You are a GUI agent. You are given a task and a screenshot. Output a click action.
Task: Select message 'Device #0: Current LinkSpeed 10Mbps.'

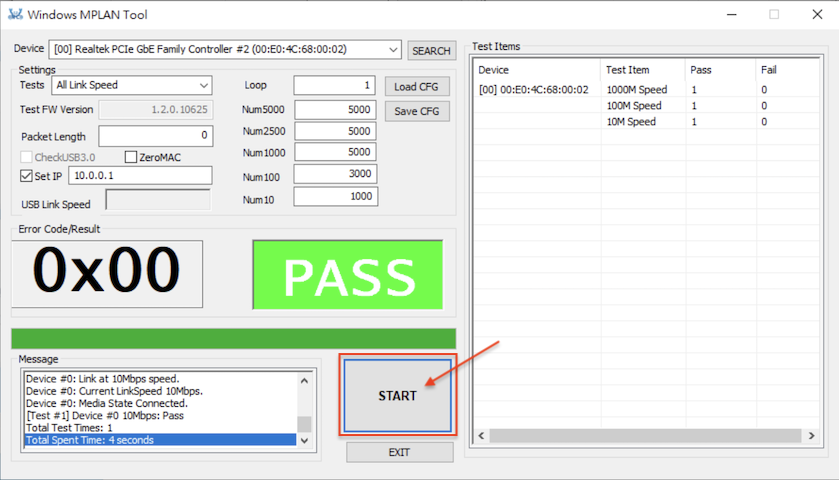coord(161,391)
